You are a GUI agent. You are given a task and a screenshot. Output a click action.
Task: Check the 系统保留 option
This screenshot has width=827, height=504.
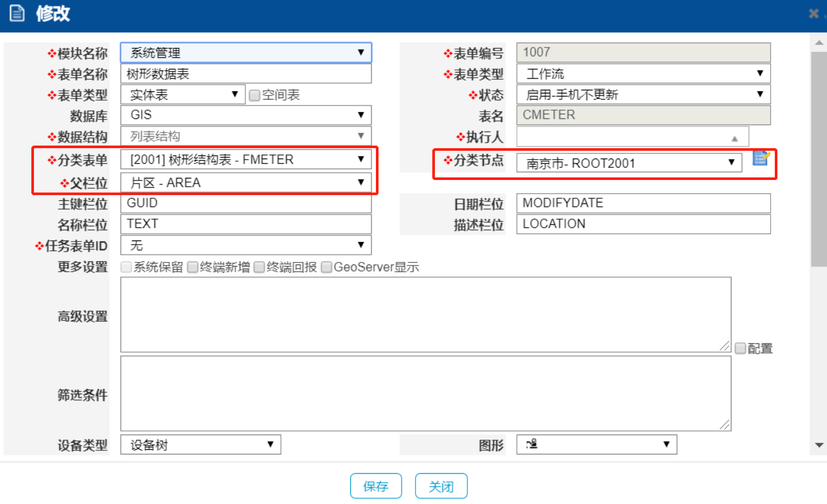(126, 267)
